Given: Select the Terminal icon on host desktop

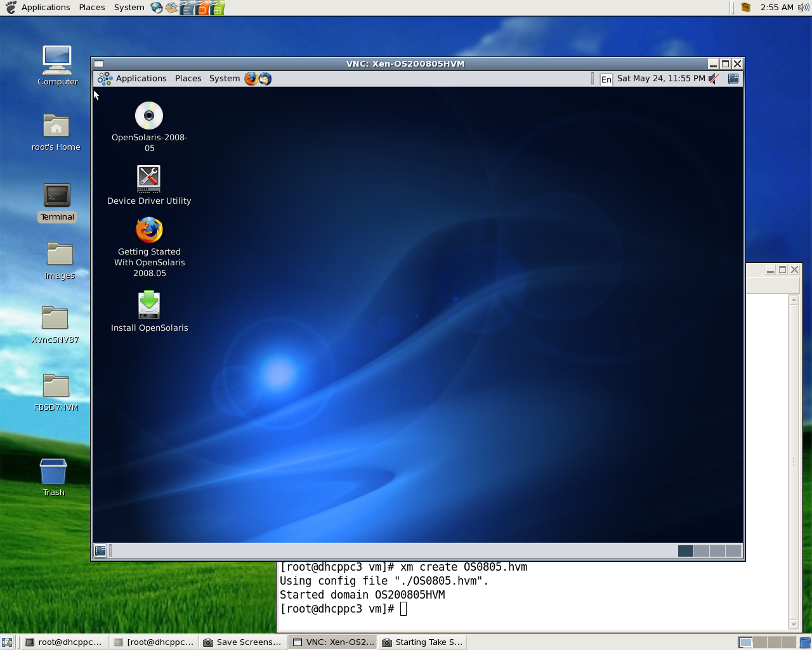Looking at the screenshot, I should pyautogui.click(x=57, y=196).
